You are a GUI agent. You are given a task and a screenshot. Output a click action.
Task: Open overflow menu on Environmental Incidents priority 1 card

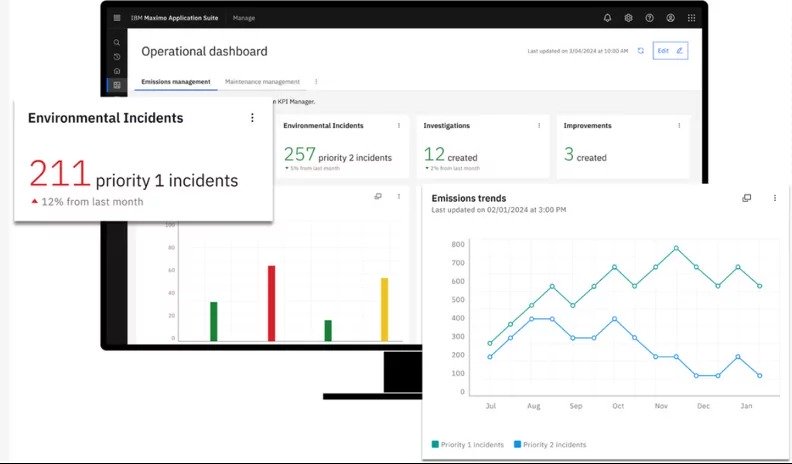pyautogui.click(x=252, y=118)
